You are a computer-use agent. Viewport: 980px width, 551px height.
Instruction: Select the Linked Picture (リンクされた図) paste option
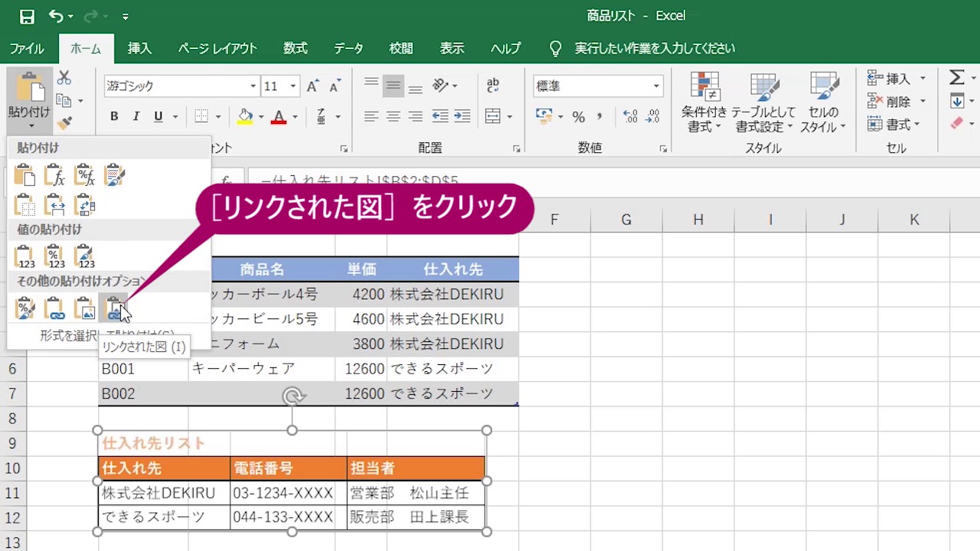[x=115, y=308]
